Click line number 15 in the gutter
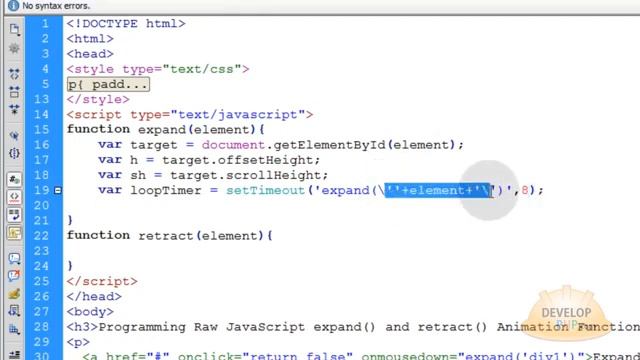Screen dimensions: 640x360 point(42,129)
